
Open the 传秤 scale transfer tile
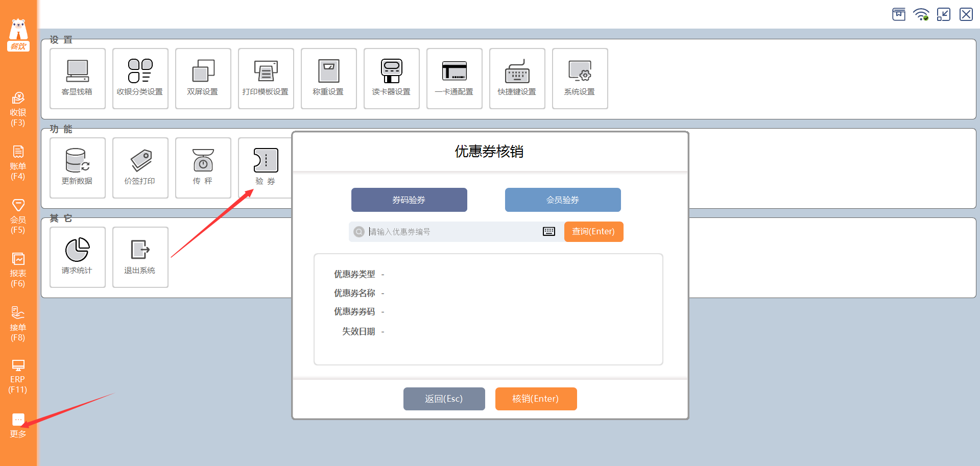coord(203,168)
